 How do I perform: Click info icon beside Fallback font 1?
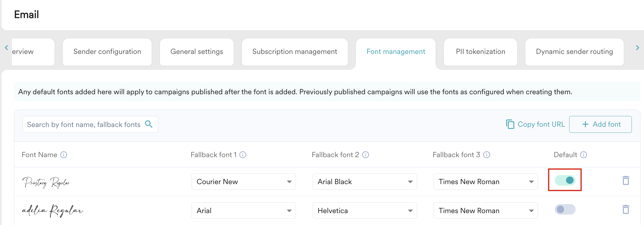point(243,155)
